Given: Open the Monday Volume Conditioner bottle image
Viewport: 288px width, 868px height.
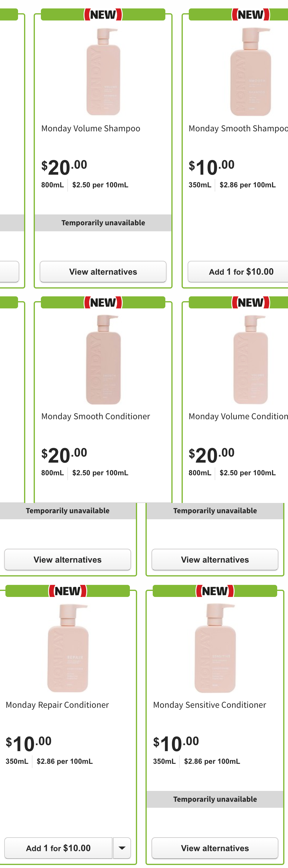Looking at the screenshot, I should [x=251, y=360].
